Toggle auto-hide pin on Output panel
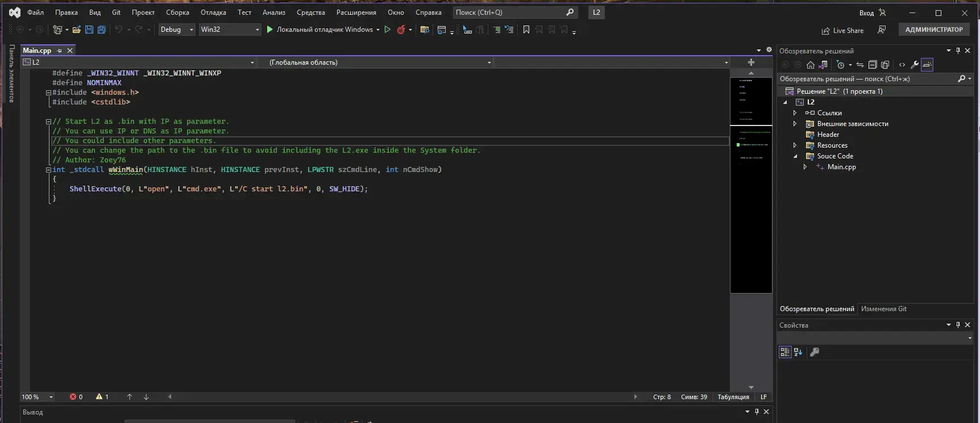 point(757,412)
